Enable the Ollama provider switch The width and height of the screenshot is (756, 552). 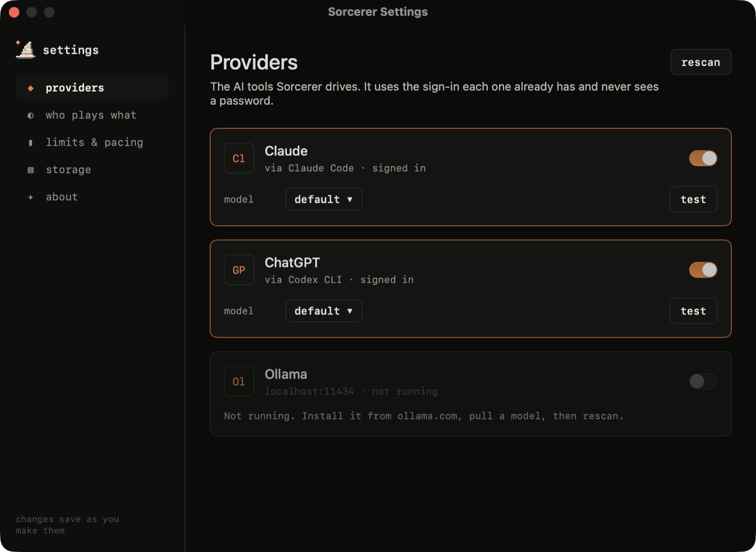pyautogui.click(x=703, y=381)
